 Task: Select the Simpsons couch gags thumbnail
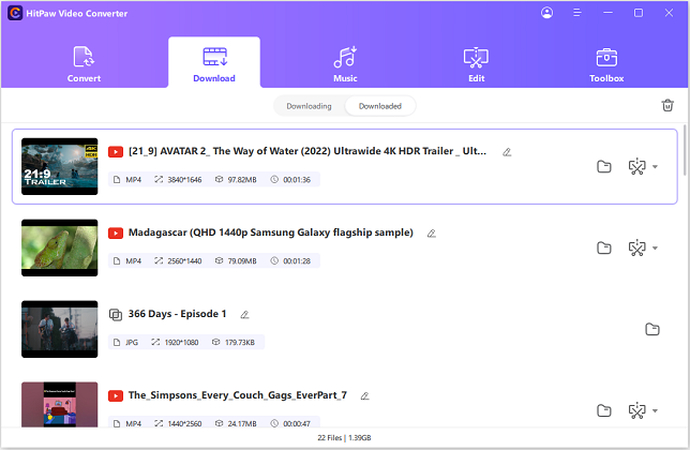pyautogui.click(x=59, y=404)
